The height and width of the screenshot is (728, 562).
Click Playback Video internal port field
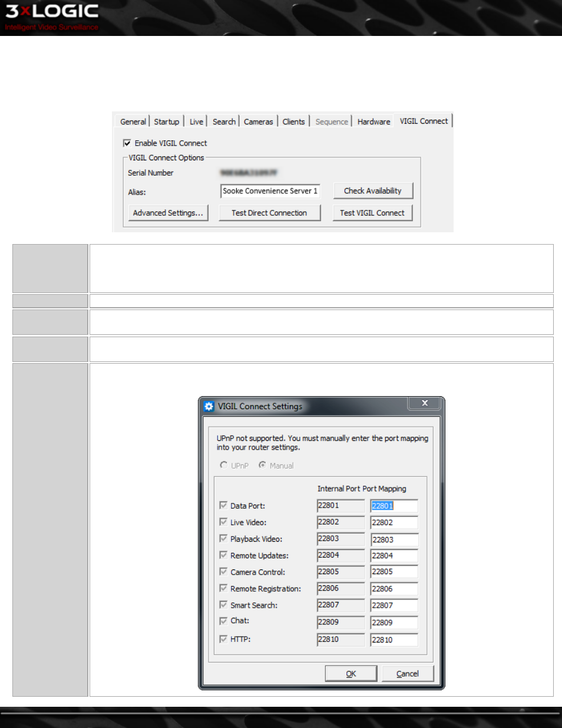pos(341,539)
